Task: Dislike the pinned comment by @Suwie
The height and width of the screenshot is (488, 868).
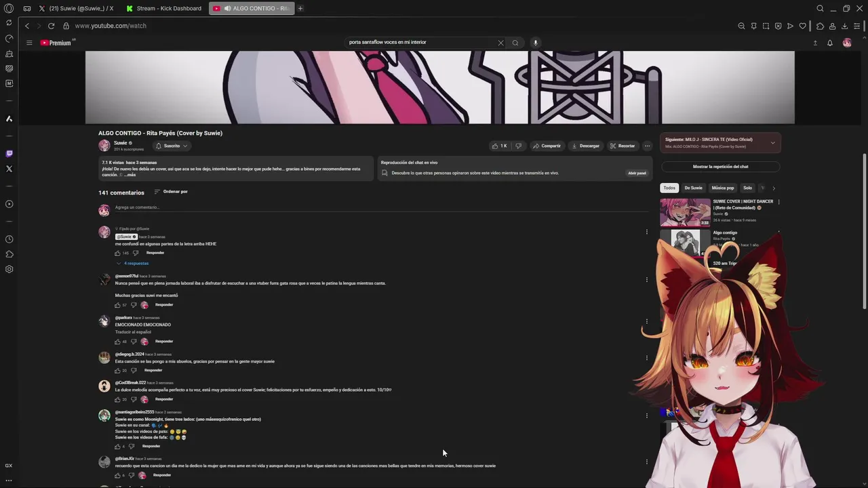Action: coord(135,253)
